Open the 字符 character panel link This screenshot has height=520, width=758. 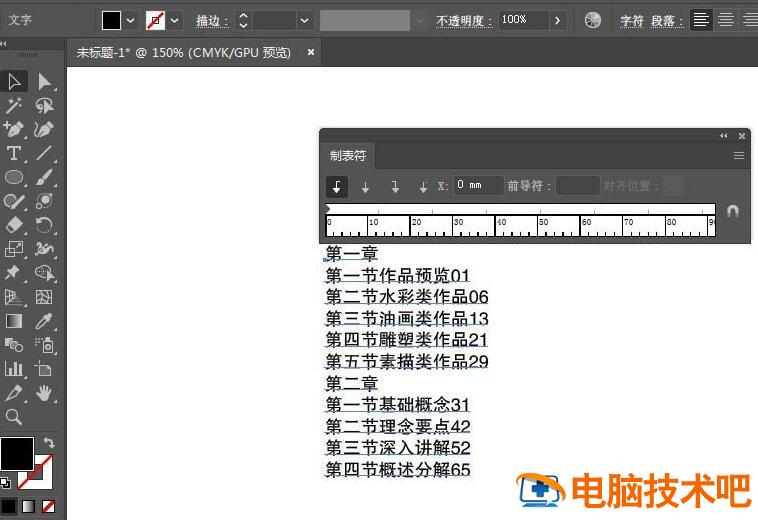click(x=632, y=21)
